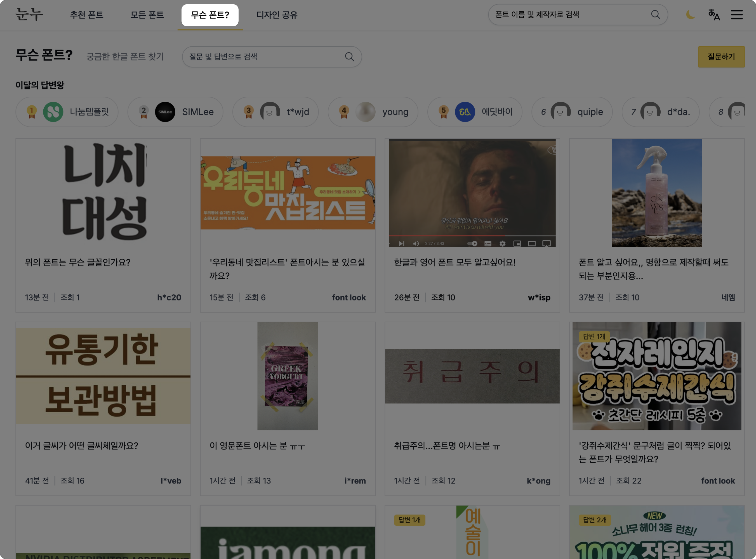
Task: Open the 모든 폰트 tab
Action: 147,15
